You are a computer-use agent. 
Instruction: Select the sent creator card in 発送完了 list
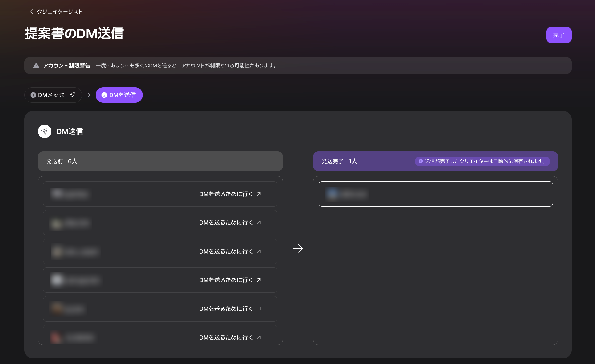(435, 194)
